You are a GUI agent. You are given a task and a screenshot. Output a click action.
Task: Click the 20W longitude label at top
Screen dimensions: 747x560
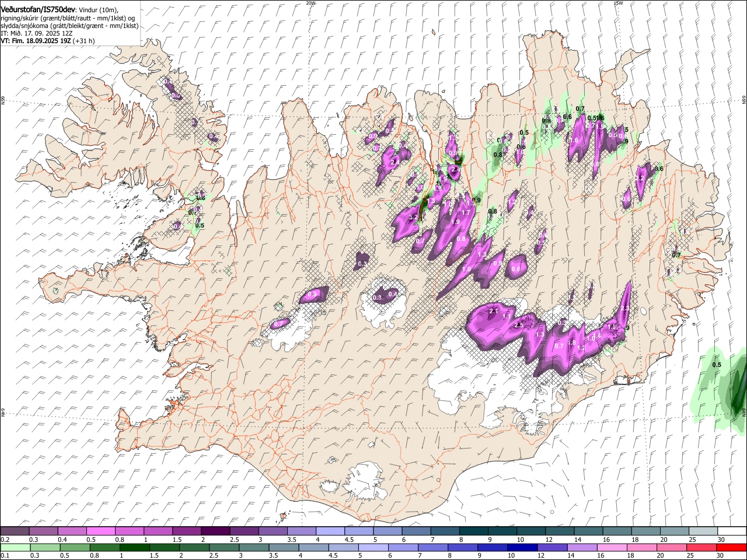(310, 3)
